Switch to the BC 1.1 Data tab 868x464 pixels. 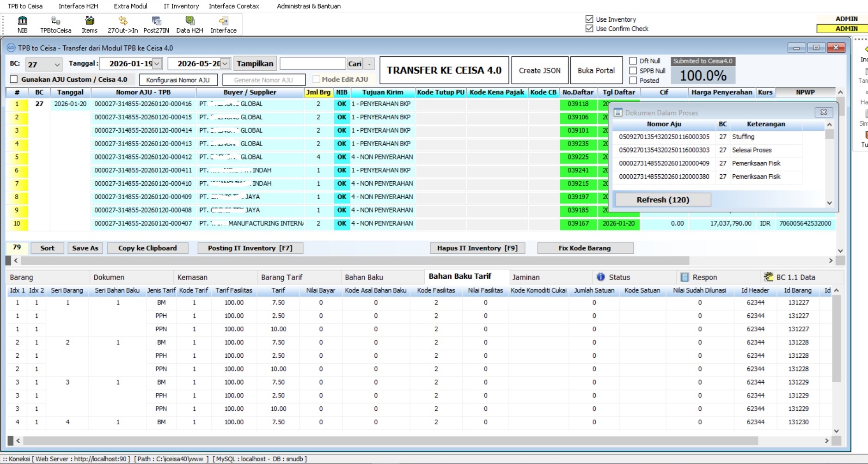click(801, 277)
